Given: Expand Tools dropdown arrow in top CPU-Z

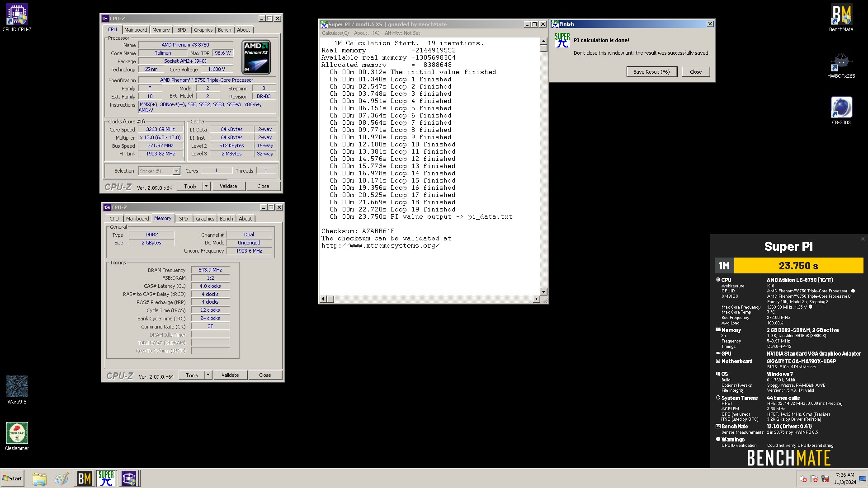Looking at the screenshot, I should tap(206, 186).
